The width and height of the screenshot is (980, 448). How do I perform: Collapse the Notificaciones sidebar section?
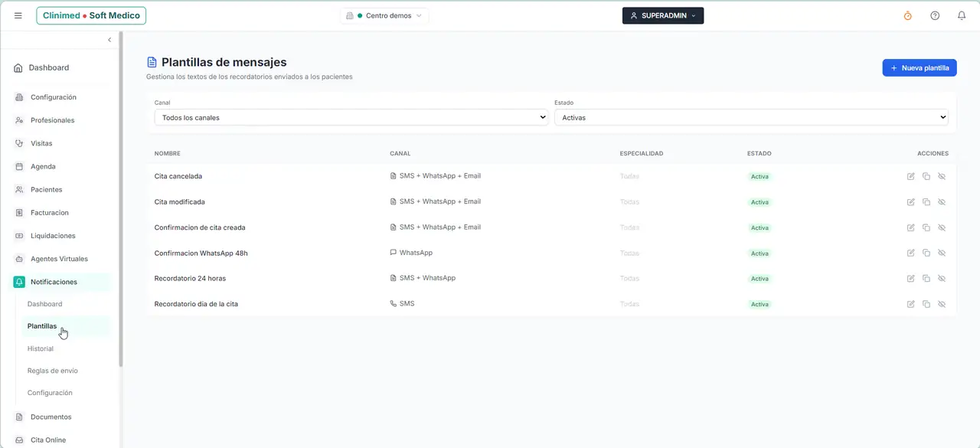coord(61,282)
